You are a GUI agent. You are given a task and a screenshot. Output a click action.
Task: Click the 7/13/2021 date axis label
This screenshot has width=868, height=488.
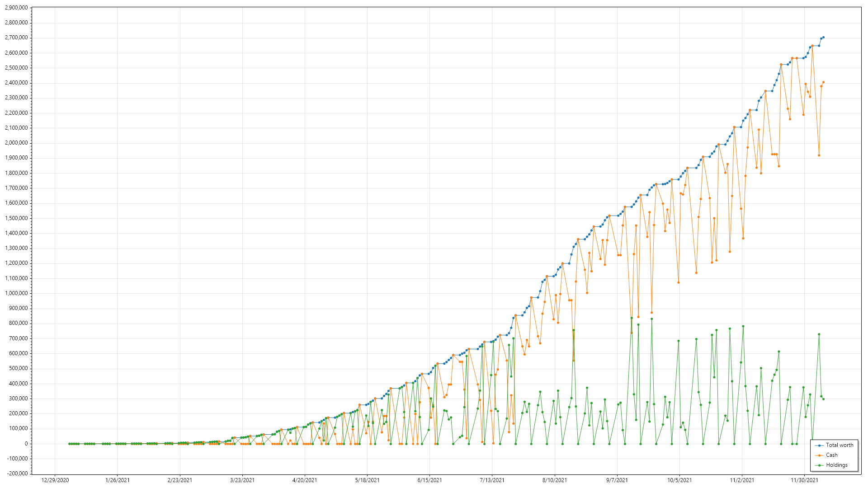point(492,480)
